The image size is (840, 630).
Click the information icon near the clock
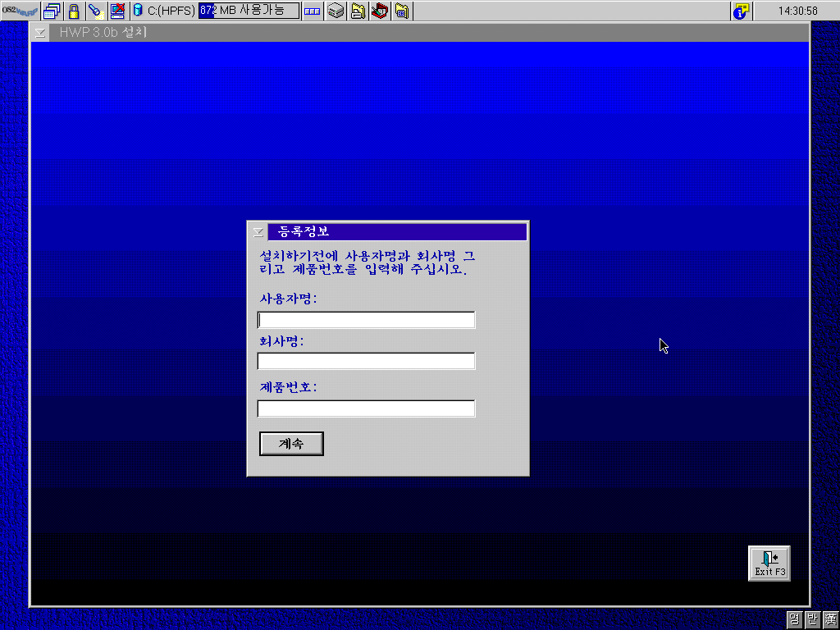[x=742, y=11]
